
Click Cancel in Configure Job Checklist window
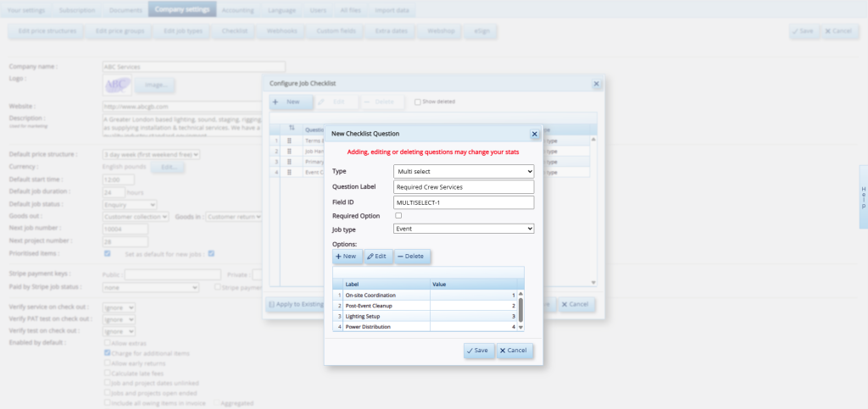tap(576, 305)
